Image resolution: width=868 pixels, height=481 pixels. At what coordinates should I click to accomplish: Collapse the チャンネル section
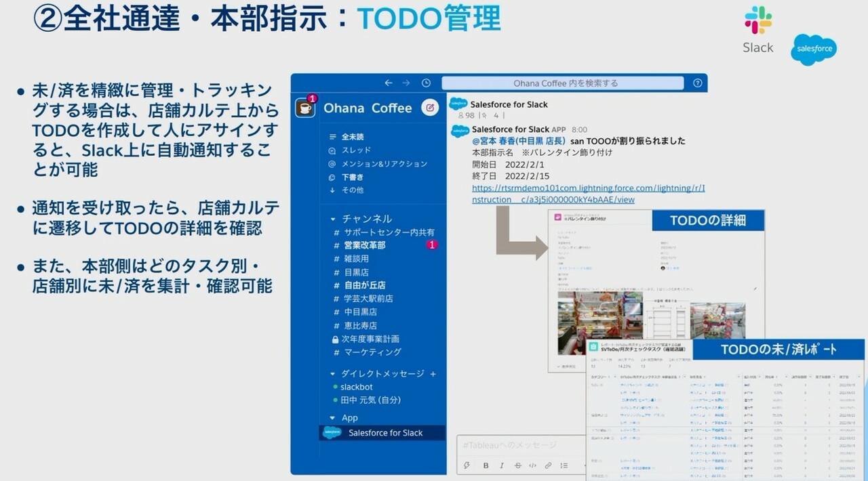point(333,219)
